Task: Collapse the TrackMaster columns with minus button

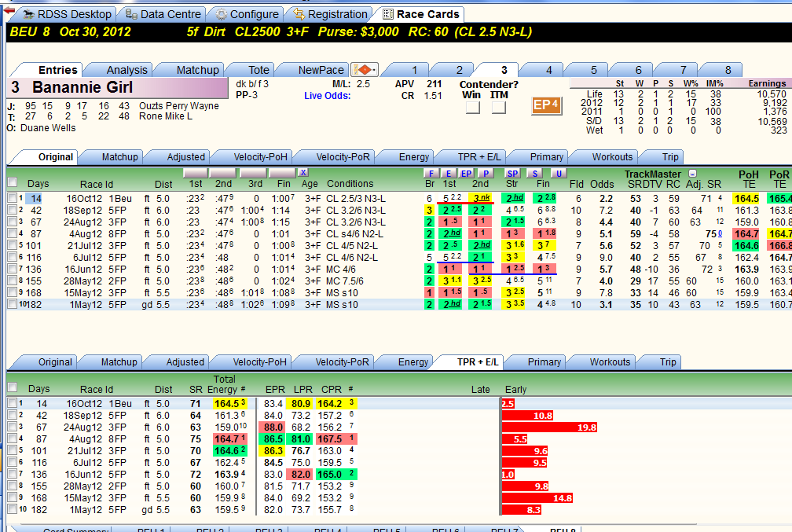Action: point(692,174)
